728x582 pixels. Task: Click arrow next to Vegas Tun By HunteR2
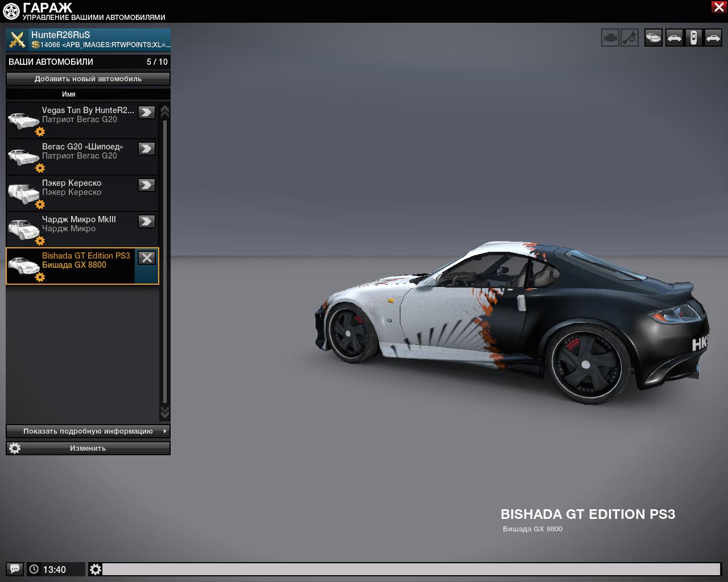point(147,112)
